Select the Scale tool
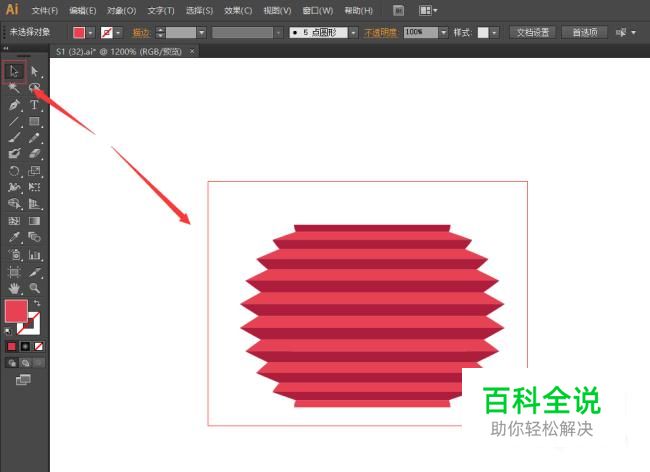 pyautogui.click(x=34, y=171)
